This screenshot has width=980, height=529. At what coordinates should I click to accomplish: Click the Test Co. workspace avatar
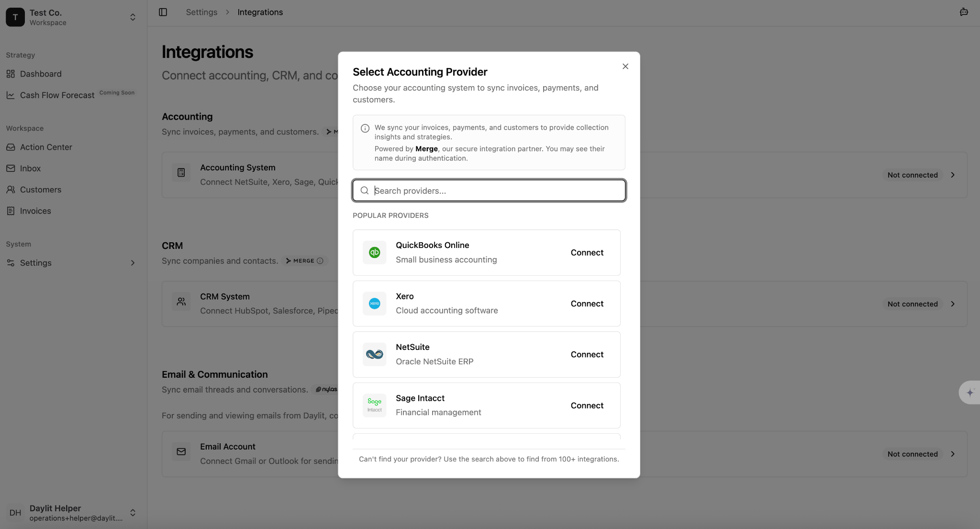point(15,17)
